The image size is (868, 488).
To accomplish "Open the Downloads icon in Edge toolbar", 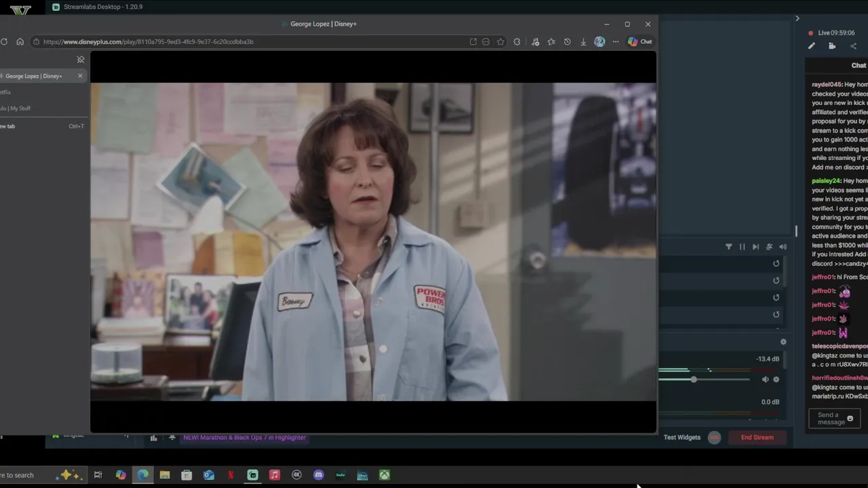I will [583, 41].
